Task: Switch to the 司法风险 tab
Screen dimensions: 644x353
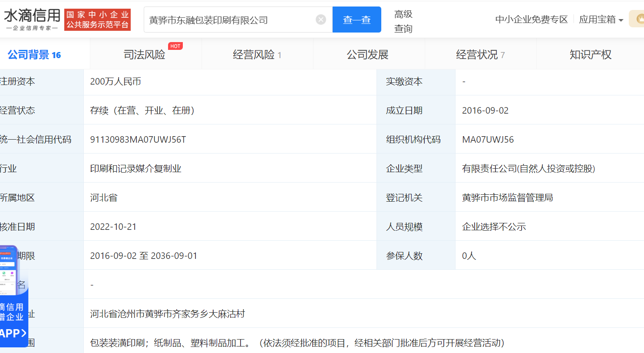Action: (x=145, y=55)
